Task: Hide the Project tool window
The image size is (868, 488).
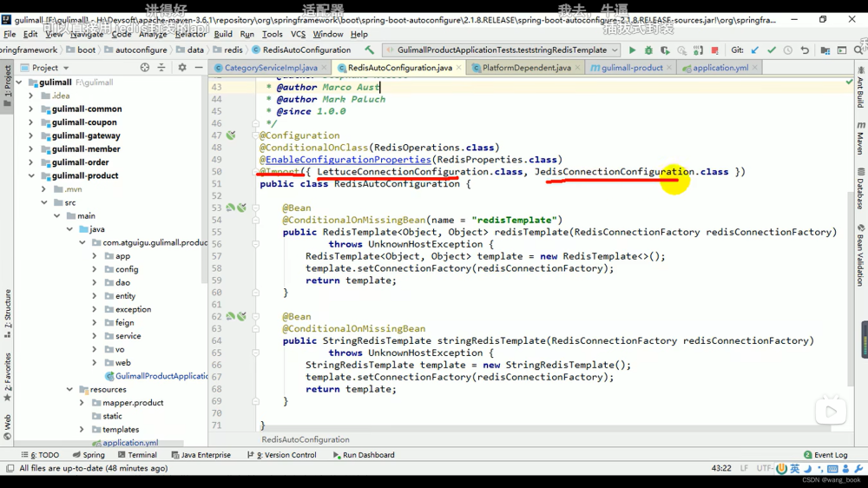Action: click(198, 68)
